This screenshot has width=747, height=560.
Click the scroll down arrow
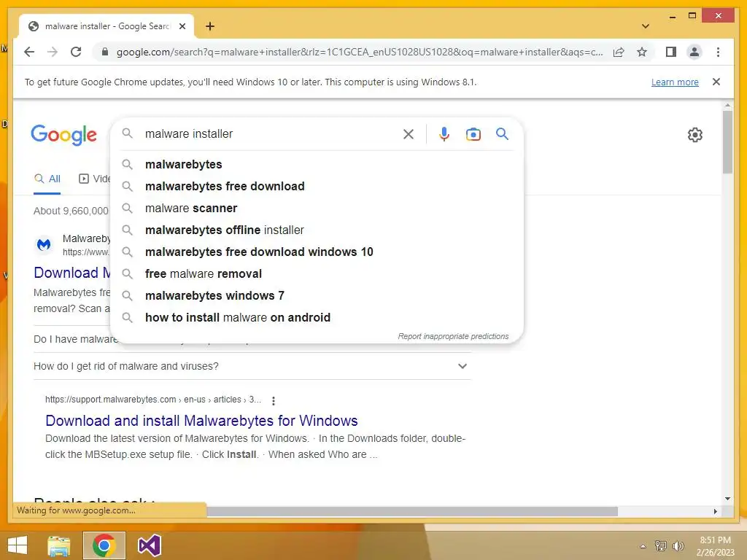point(727,499)
